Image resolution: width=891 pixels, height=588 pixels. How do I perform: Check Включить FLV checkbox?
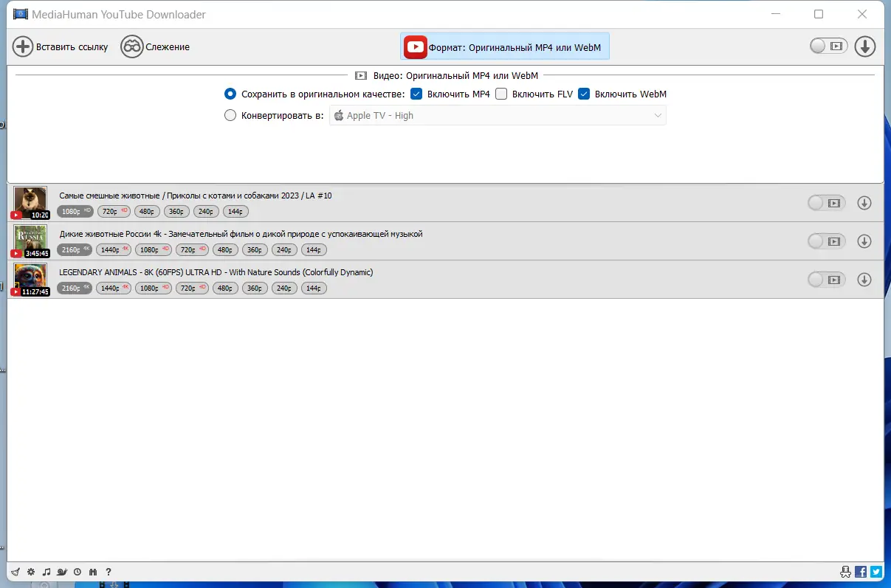point(501,94)
